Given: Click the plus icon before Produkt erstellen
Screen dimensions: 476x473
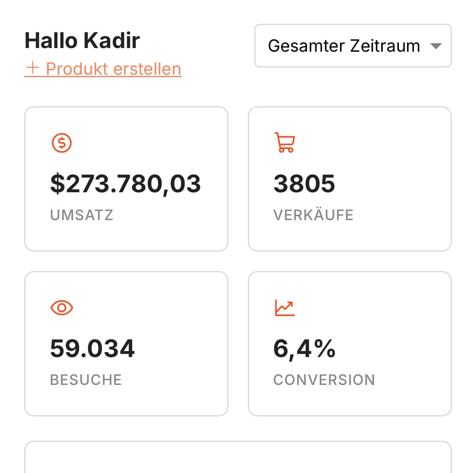Looking at the screenshot, I should 32,68.
